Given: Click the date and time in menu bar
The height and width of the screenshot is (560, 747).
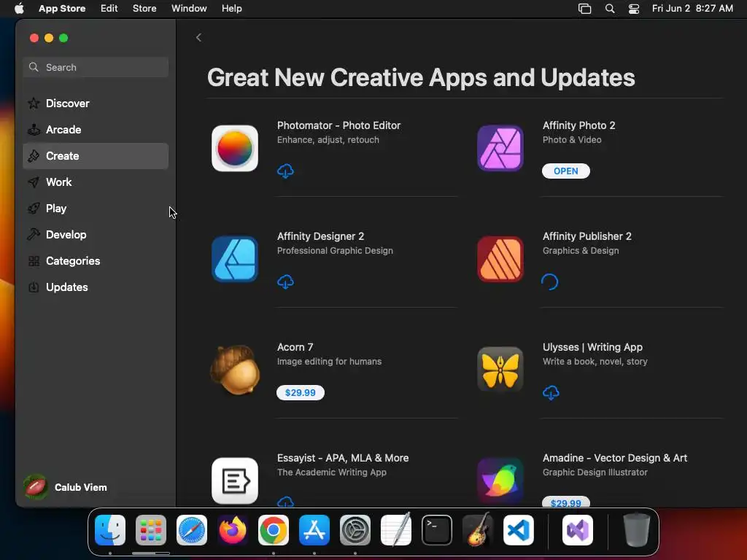Looking at the screenshot, I should coord(692,9).
